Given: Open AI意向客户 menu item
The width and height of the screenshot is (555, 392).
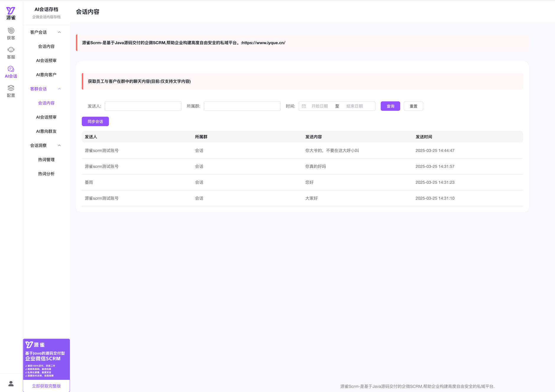Looking at the screenshot, I should pos(46,75).
